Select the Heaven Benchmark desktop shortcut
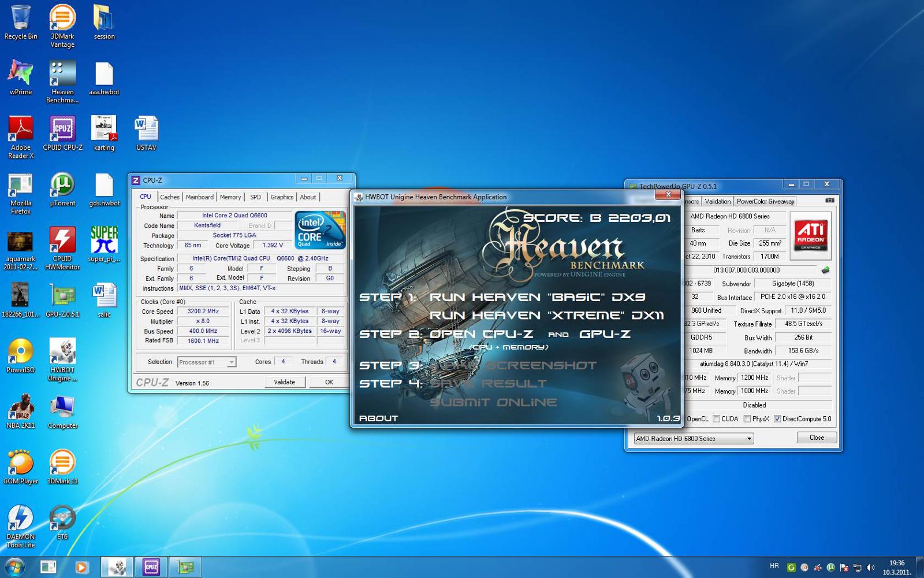This screenshot has width=924, height=578. point(62,81)
